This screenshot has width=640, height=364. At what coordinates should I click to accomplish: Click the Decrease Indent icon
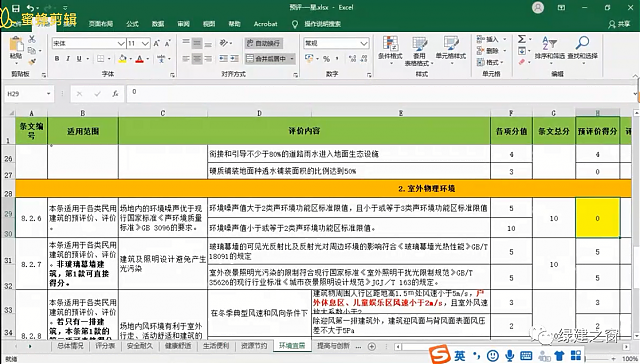click(223, 59)
